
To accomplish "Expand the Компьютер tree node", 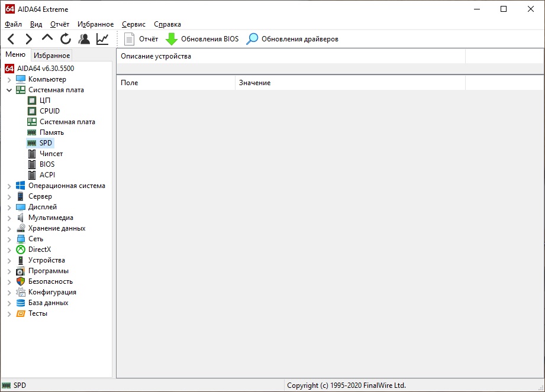I will click(9, 79).
